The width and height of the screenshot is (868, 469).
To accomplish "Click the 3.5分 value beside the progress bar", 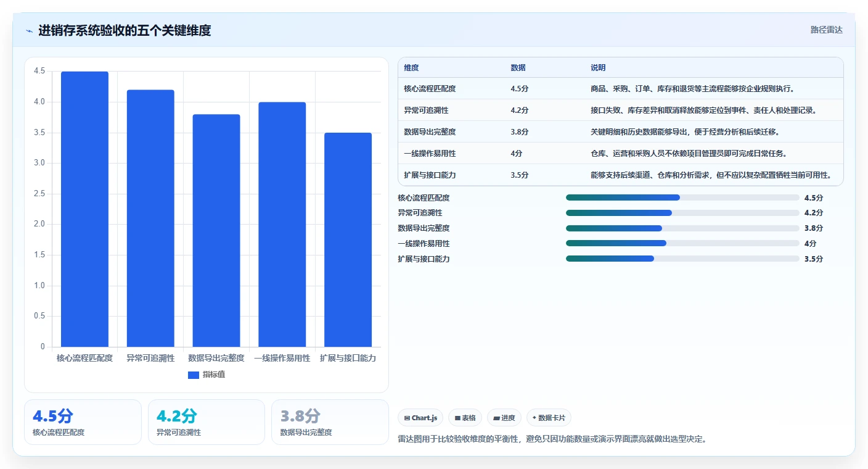I will [814, 259].
